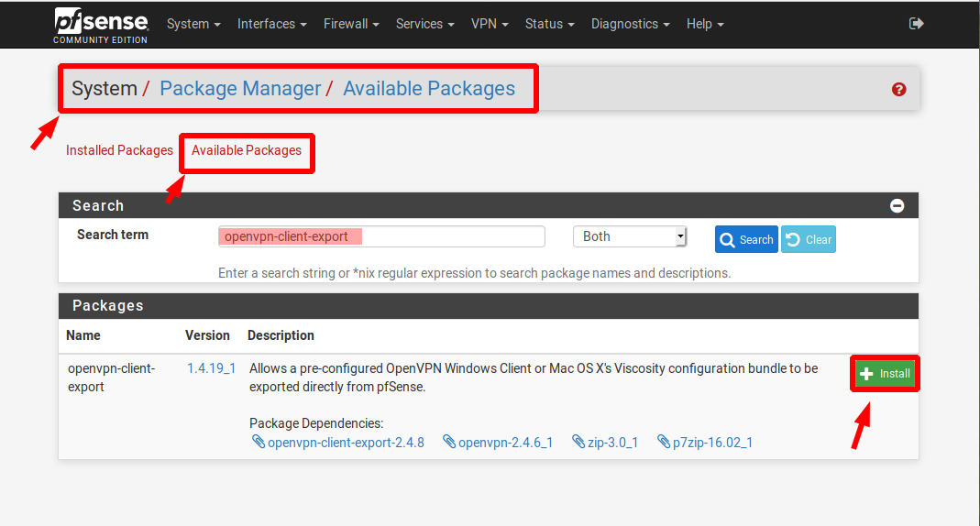Open the Firewall menu
This screenshot has width=980, height=526.
coord(351,24)
